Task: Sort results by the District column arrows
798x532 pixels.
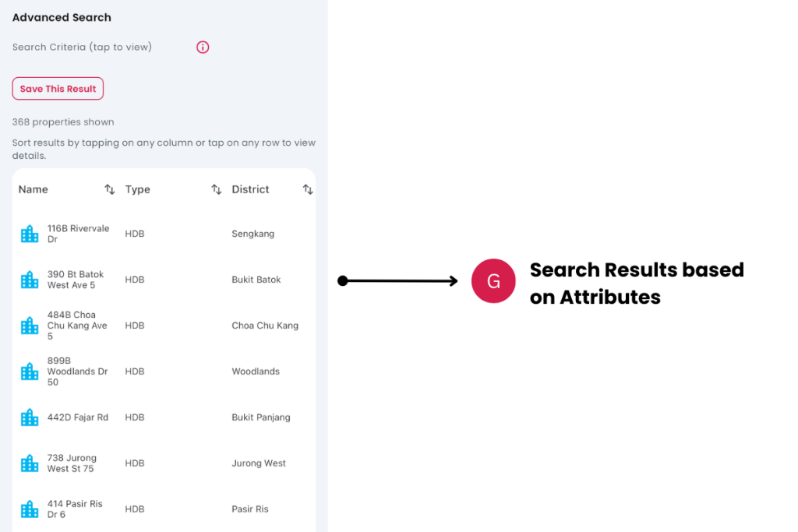Action: [x=308, y=190]
